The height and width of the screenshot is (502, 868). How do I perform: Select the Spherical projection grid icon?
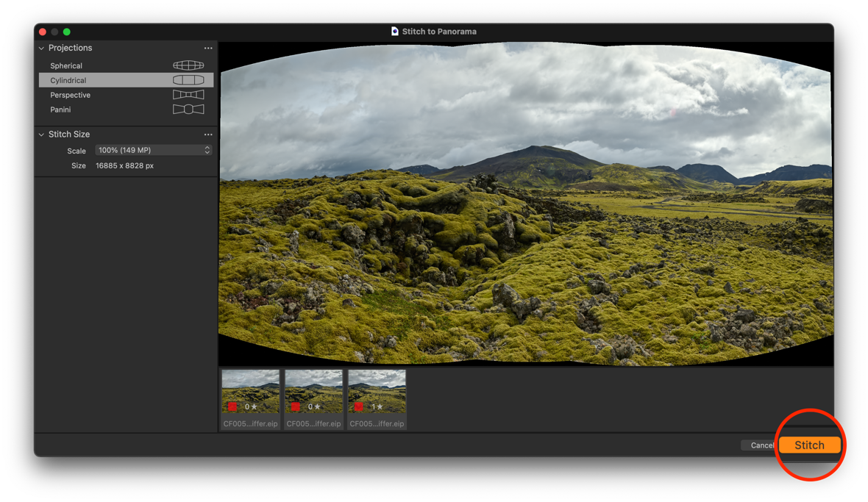click(188, 65)
